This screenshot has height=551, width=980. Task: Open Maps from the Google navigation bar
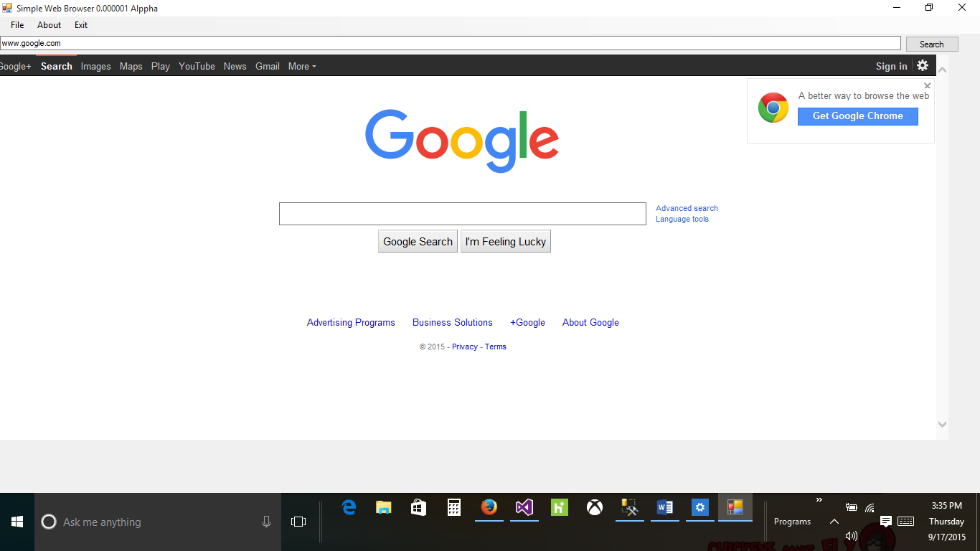click(x=131, y=66)
